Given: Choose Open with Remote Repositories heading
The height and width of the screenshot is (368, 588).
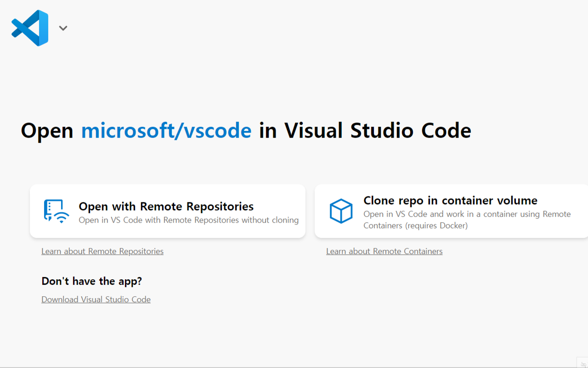Looking at the screenshot, I should (166, 206).
